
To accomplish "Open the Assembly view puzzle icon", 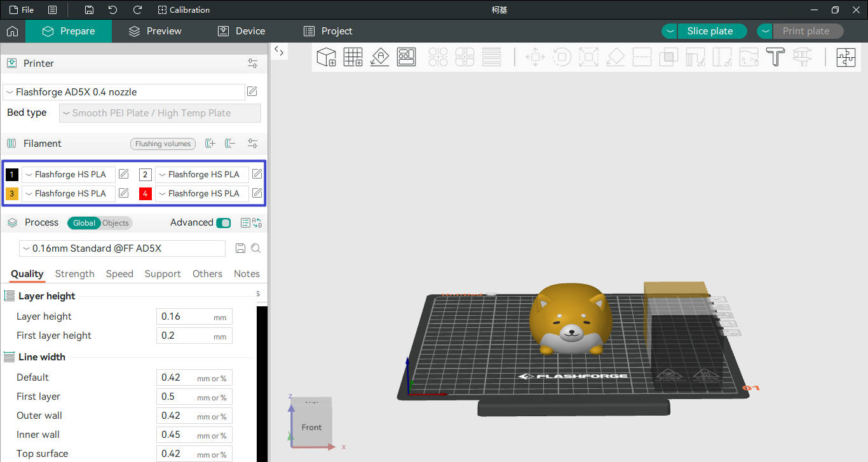I will click(846, 57).
